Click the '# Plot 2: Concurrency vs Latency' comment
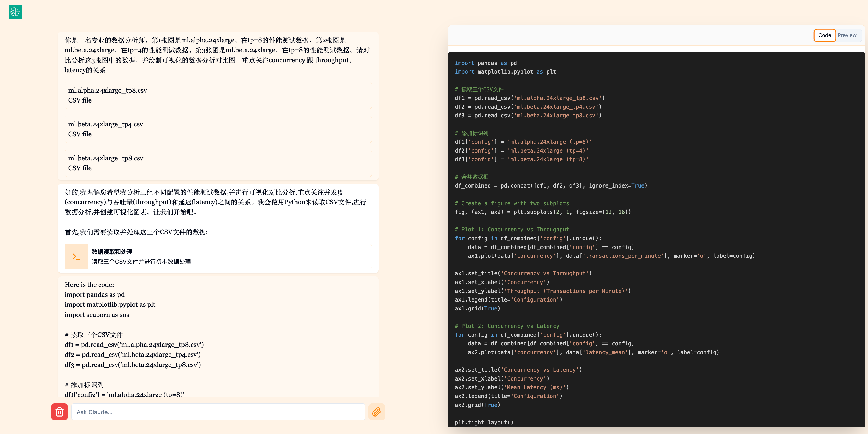This screenshot has width=868, height=434. 507,326
